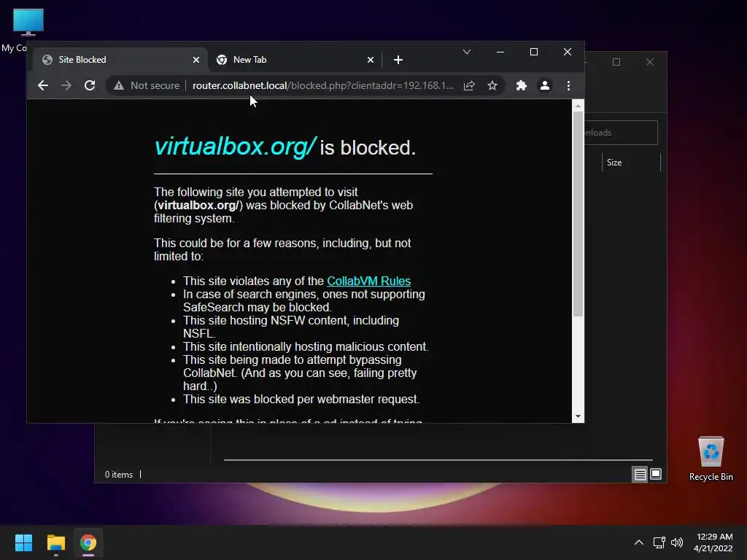Viewport: 747px width, 560px height.
Task: Bookmark this tab with the star icon
Action: pyautogui.click(x=492, y=85)
